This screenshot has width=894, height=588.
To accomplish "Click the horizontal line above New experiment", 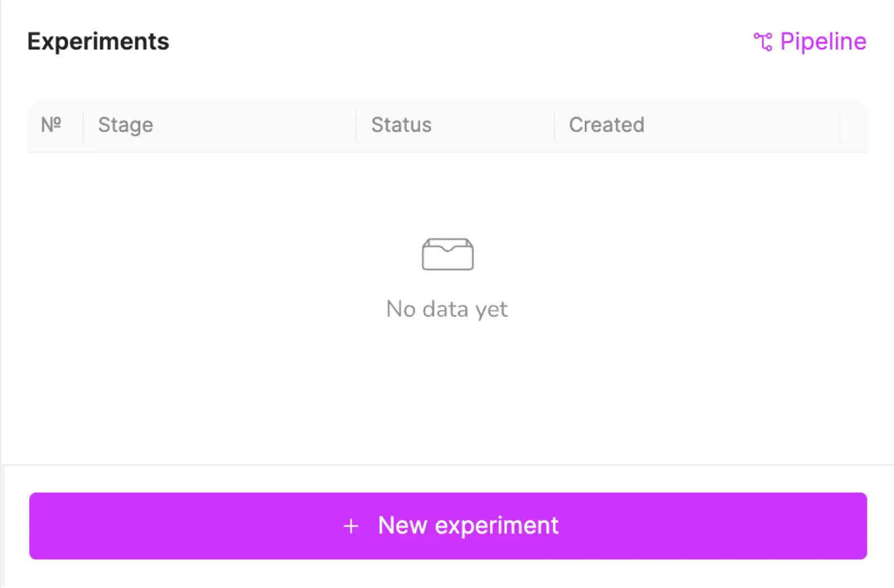I will coord(447,465).
